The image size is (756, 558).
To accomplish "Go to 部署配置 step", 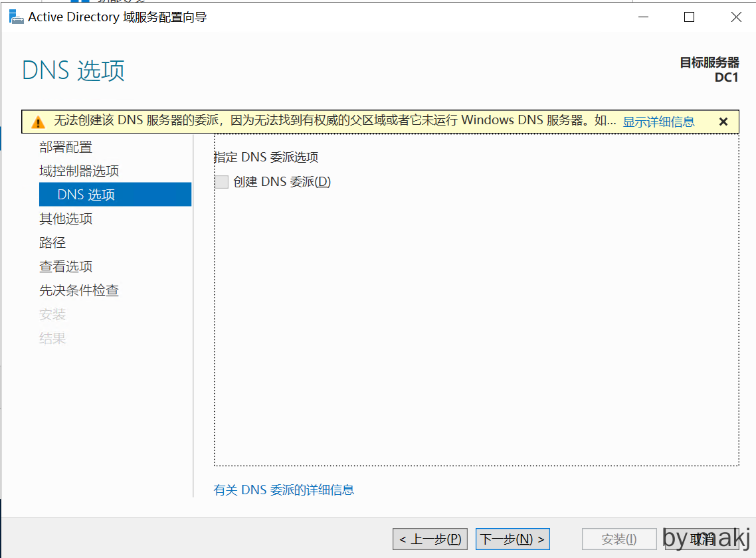I will coord(66,147).
